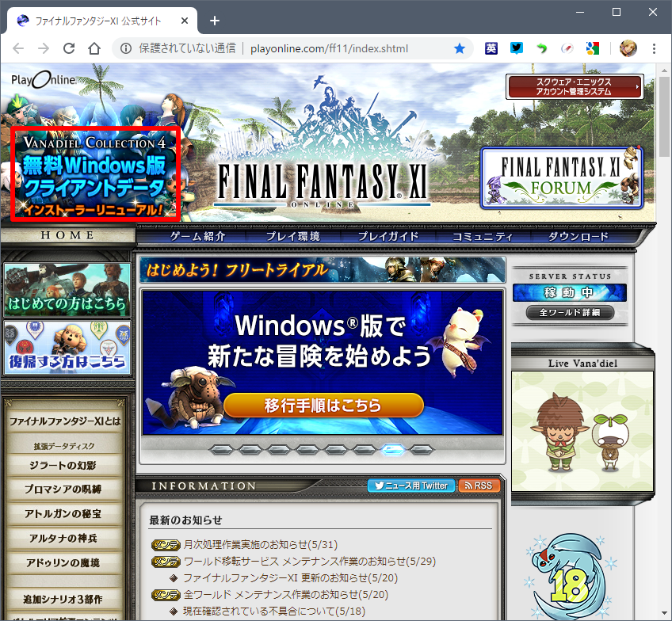
Task: Click the scrollbar up arrow
Action: click(665, 70)
